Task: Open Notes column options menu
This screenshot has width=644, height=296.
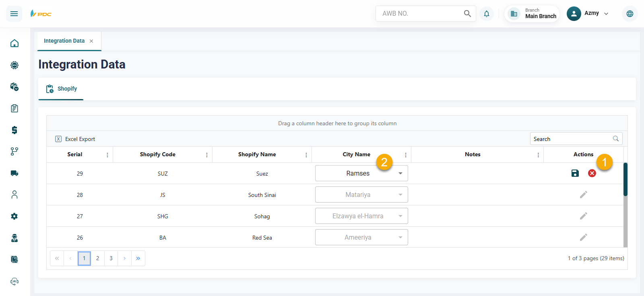Action: coord(538,155)
